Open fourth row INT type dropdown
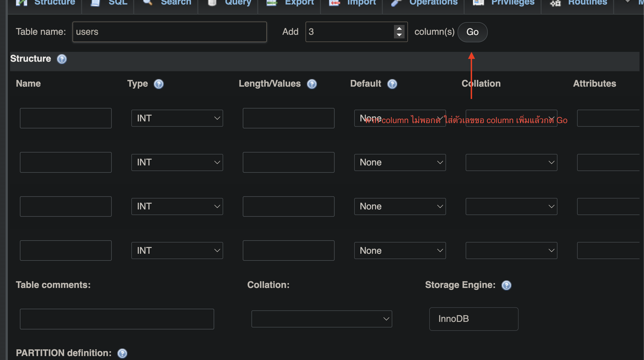644x360 pixels. point(177,250)
